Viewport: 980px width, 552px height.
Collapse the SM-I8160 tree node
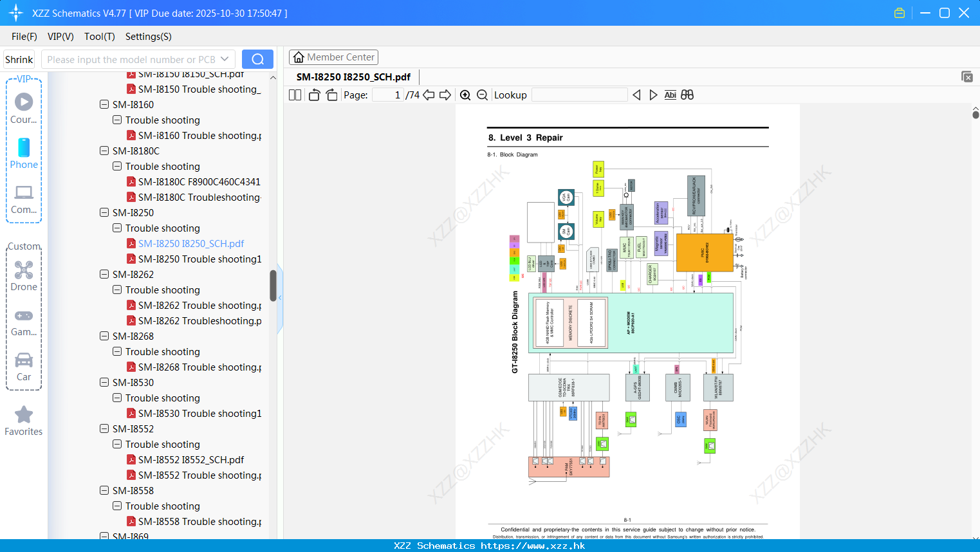click(104, 104)
